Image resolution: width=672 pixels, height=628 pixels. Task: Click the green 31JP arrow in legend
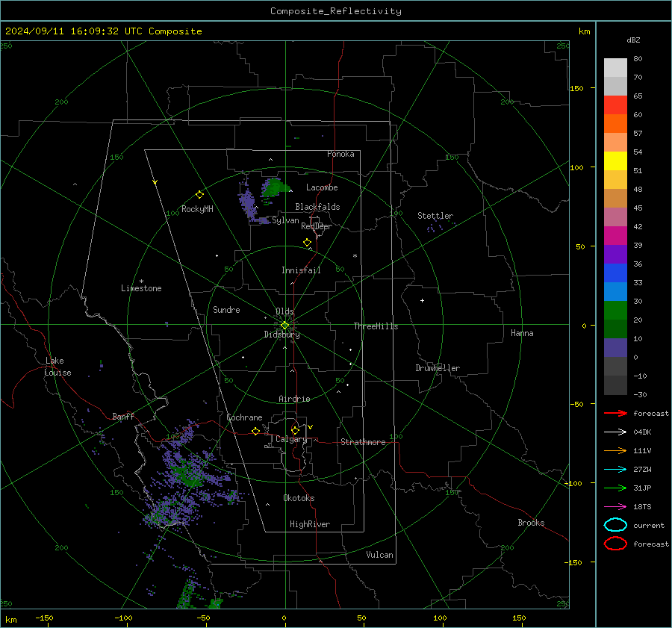615,488
